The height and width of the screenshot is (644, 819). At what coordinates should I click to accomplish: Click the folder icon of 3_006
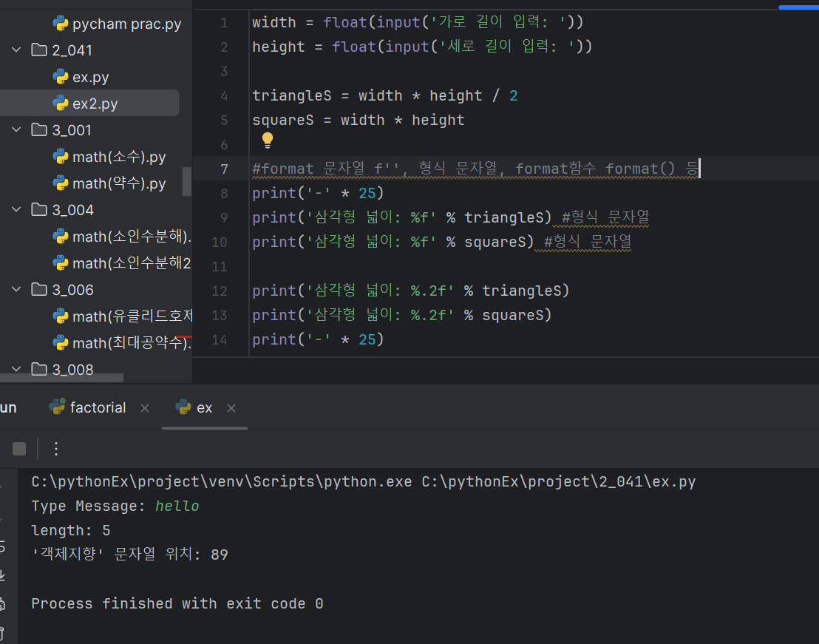39,289
